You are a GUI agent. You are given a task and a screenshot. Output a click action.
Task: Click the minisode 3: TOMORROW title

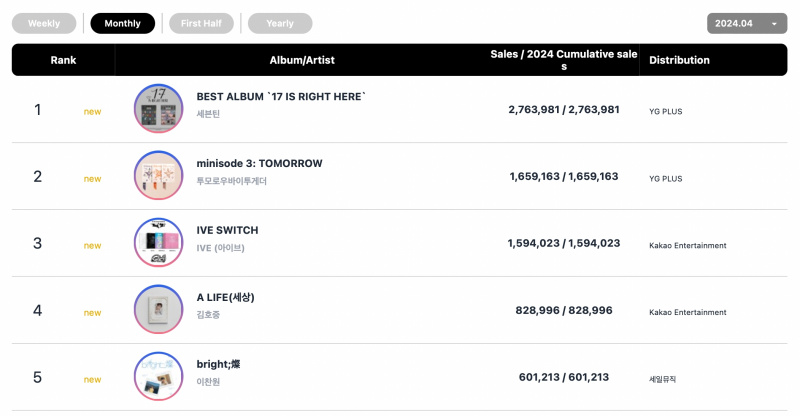pos(259,163)
